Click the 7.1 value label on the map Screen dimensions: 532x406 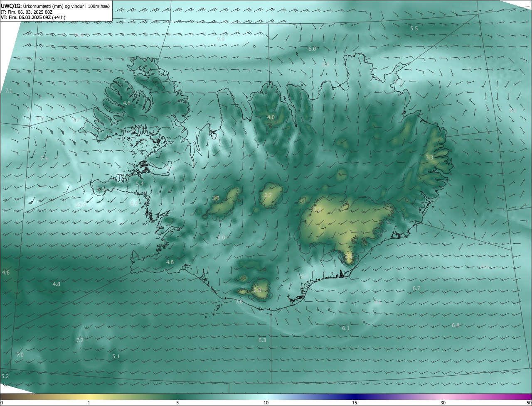(9, 90)
